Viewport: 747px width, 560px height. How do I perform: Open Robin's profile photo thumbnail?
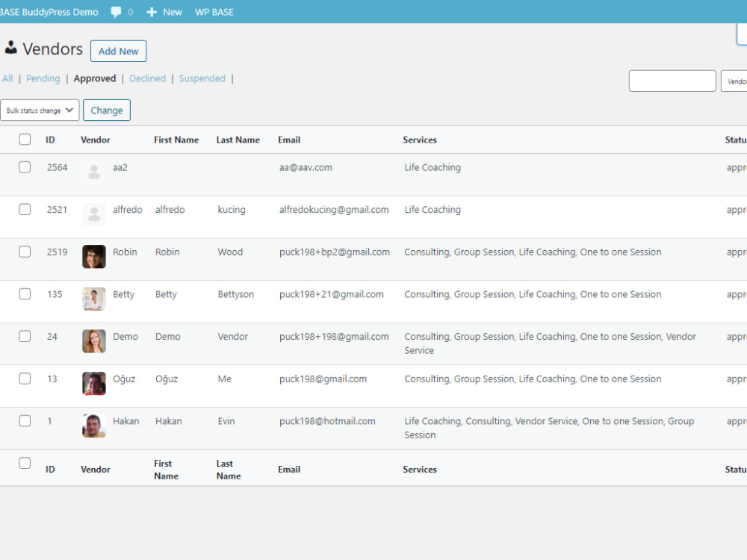pos(93,256)
